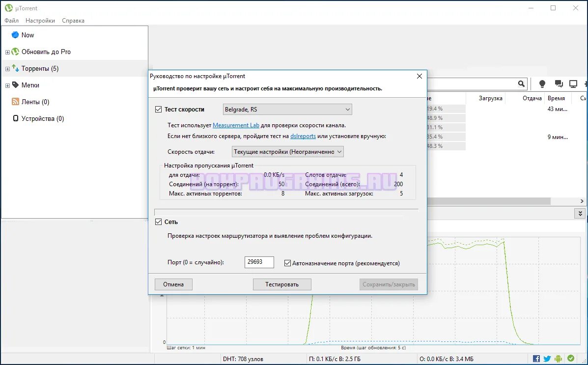Expand the 'Торренты (5)' tree node
Viewport: 588px width, 365px height.
pyautogui.click(x=7, y=69)
